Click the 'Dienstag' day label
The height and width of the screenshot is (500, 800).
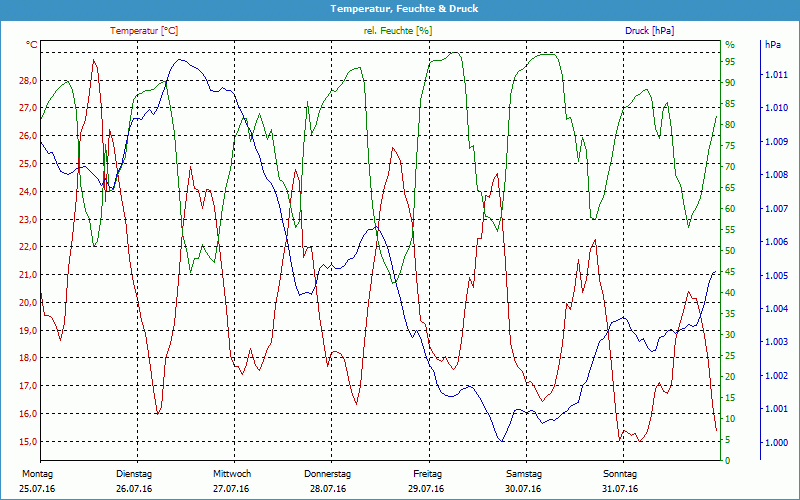pyautogui.click(x=134, y=474)
